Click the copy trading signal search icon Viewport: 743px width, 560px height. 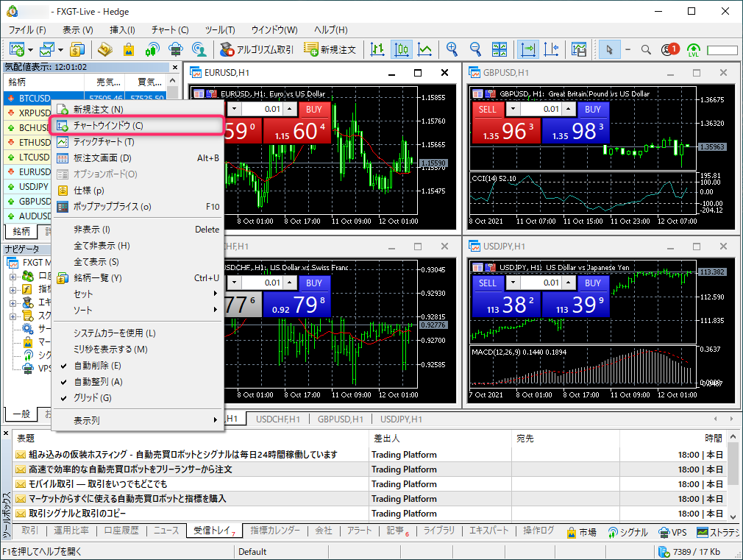[x=199, y=49]
